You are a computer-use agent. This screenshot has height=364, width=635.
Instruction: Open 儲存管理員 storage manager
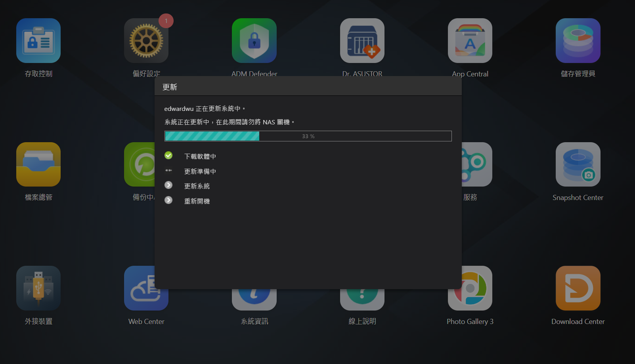(578, 41)
